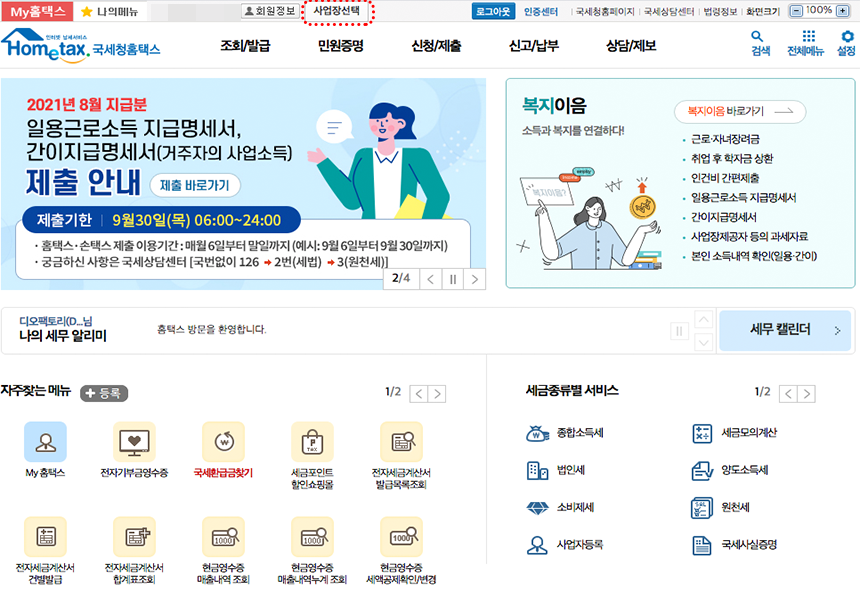
Task: Open 일용근로소득 지급명세서 link in 복지이음
Action: click(743, 198)
